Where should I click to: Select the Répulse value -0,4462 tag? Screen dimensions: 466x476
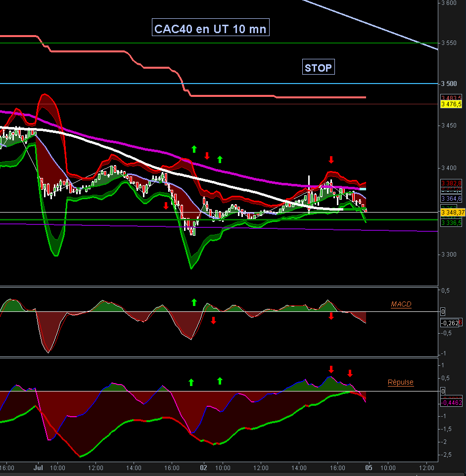pos(452,403)
